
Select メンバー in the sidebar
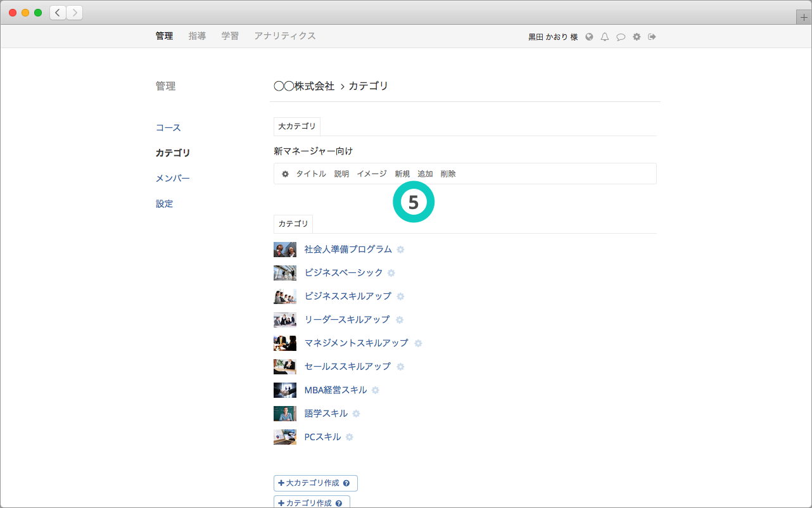173,179
